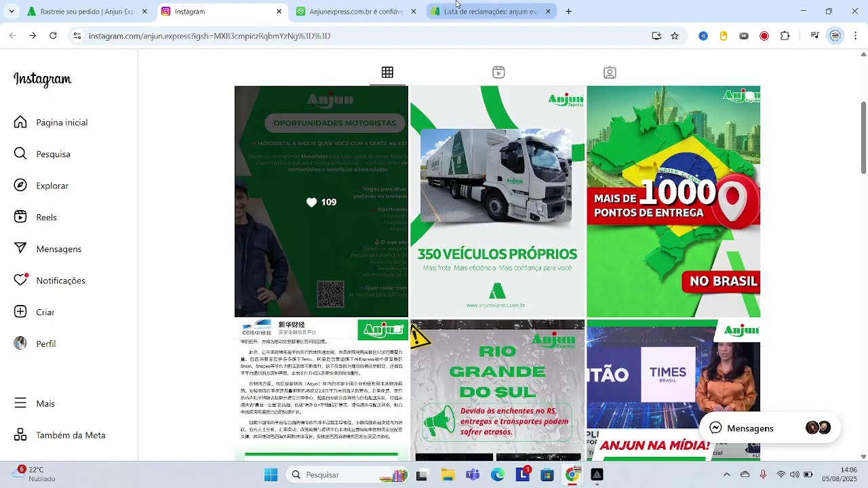Select the profile Reels tab icon
868x488 pixels.
coord(498,73)
